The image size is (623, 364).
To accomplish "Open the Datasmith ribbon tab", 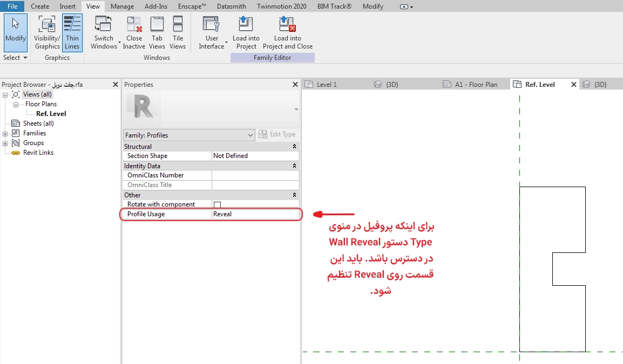I will [231, 6].
